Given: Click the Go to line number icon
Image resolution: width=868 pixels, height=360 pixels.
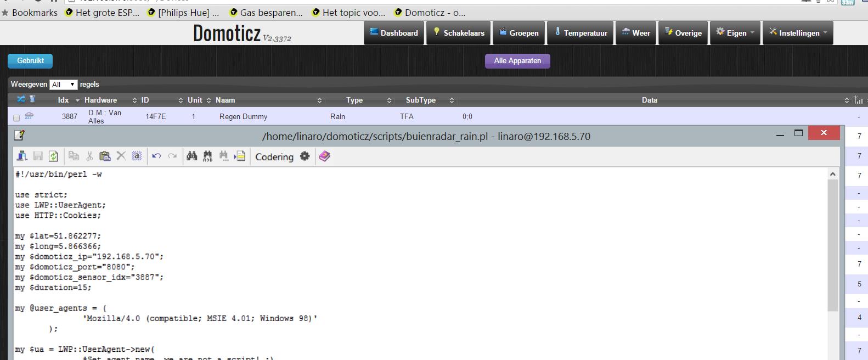Looking at the screenshot, I should [x=240, y=156].
